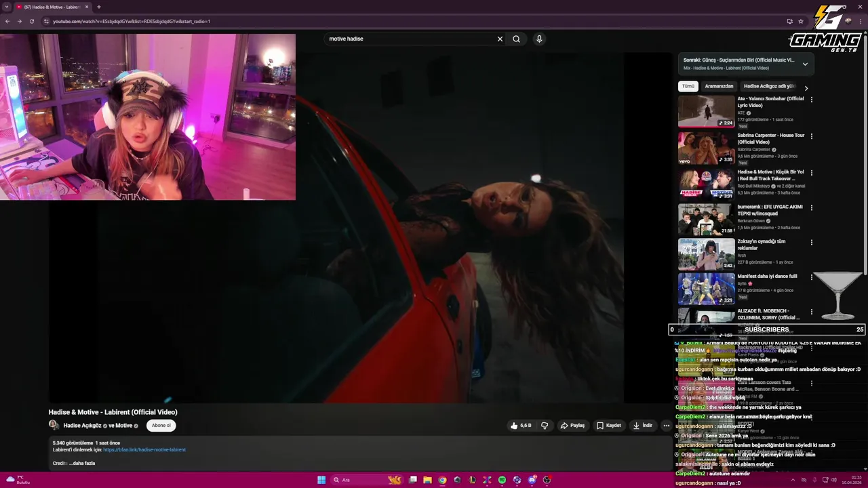Share the video via Paylaş
This screenshot has width=868, height=488.
click(572, 426)
